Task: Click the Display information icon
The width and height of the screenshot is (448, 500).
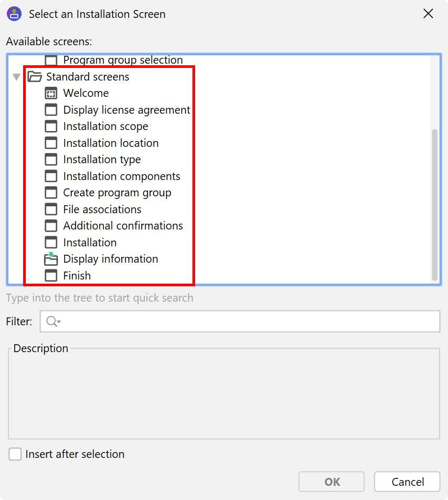Action: coord(51,259)
